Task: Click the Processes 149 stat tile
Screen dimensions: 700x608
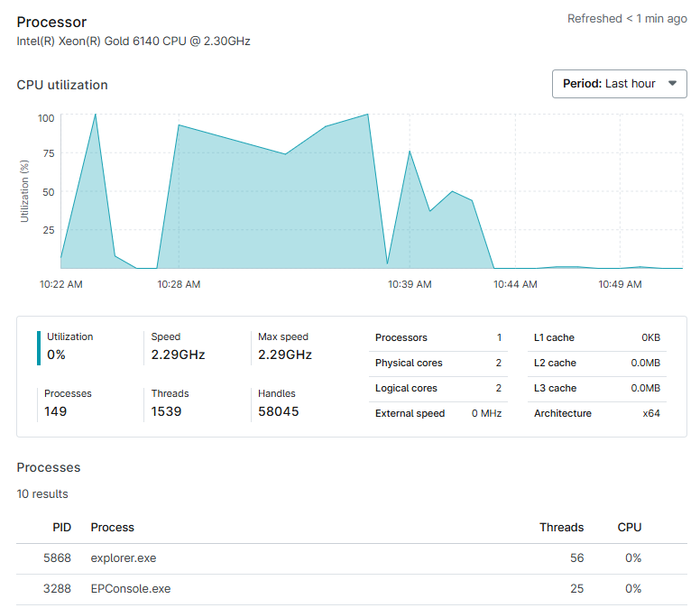Action: tap(68, 403)
